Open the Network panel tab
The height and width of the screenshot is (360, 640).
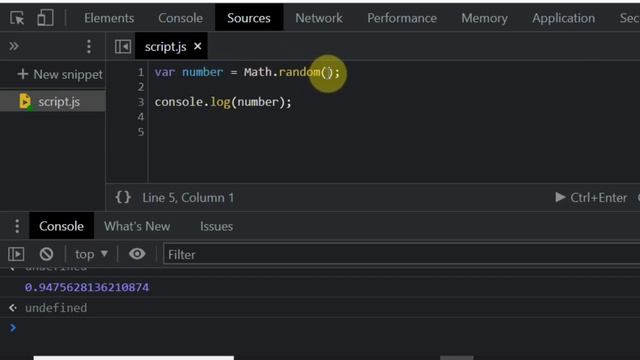[x=319, y=18]
